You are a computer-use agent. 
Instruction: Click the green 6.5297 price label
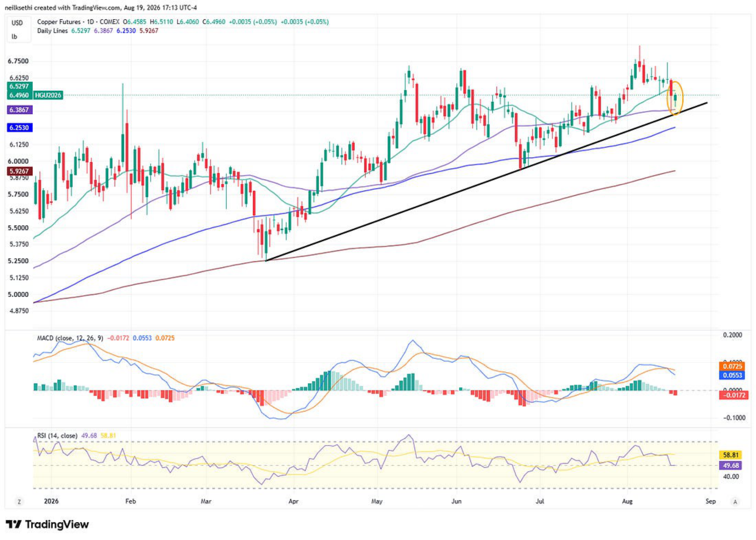[19, 86]
